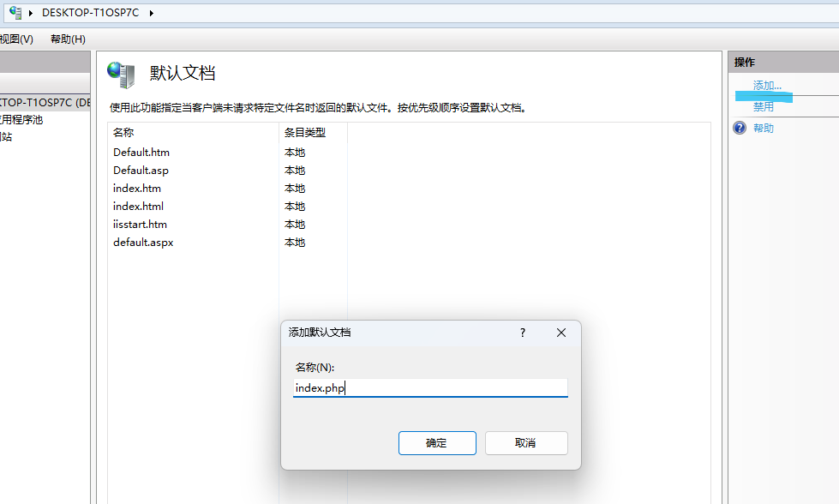This screenshot has width=839, height=504.
Task: Expand arrow after DESKTOP-T1OSP7C breadcrumb
Action: [x=152, y=14]
